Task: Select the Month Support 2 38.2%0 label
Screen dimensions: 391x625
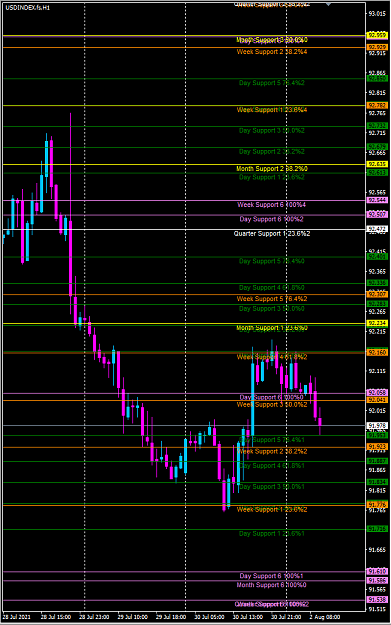Action: pos(272,169)
